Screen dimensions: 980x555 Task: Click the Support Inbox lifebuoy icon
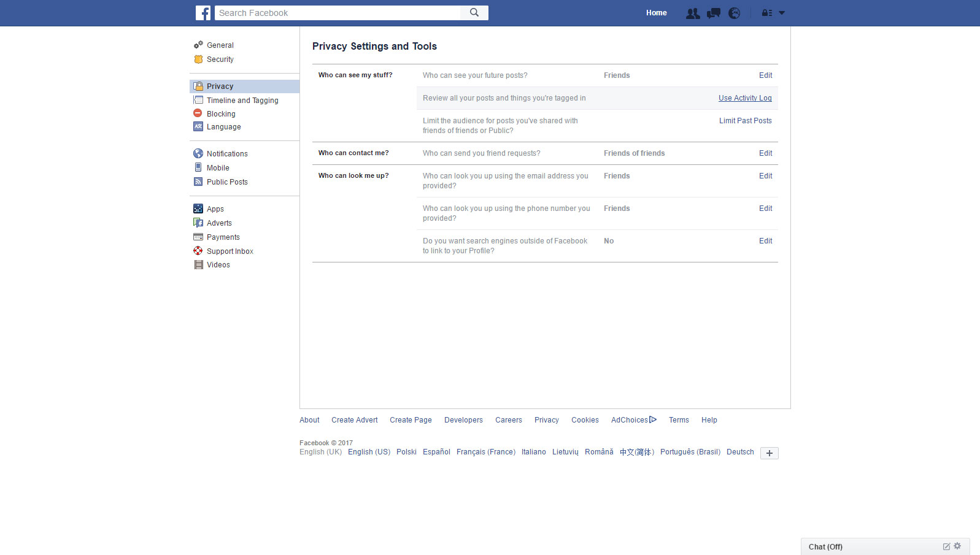[x=198, y=251]
